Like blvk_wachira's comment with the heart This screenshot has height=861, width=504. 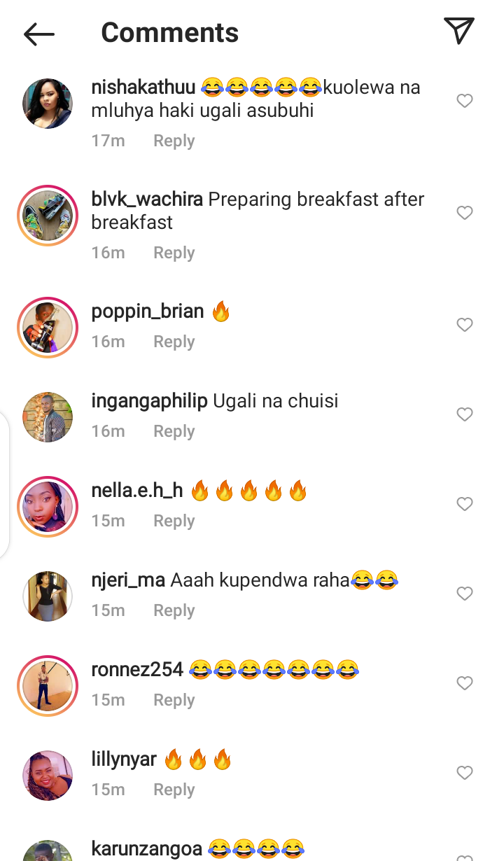click(465, 213)
